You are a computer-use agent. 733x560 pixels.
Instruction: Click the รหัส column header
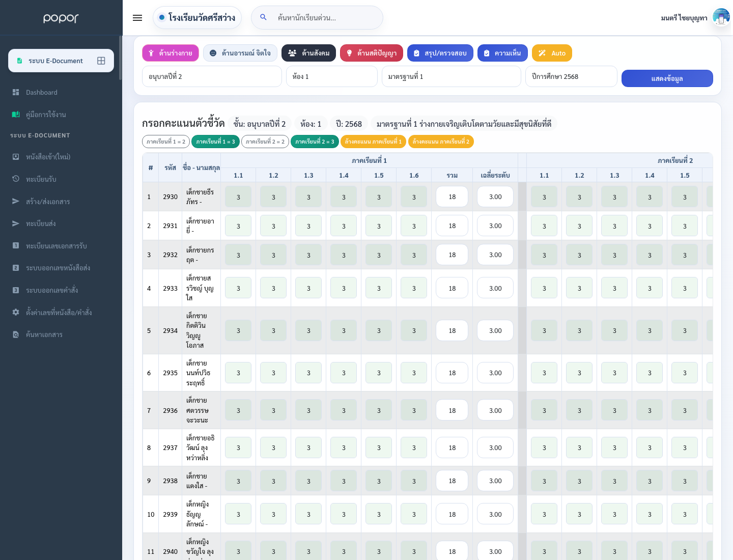click(x=170, y=167)
